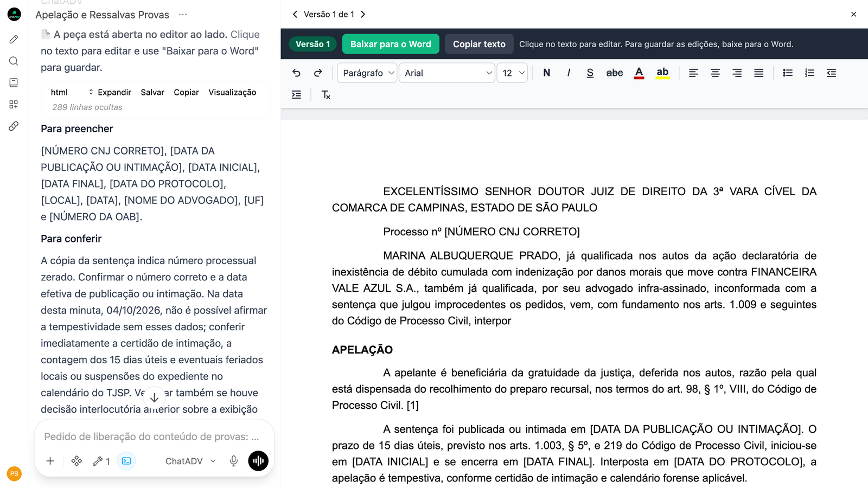This screenshot has width=868, height=488.
Task: Click the Versão 1 pill
Action: [x=312, y=44]
